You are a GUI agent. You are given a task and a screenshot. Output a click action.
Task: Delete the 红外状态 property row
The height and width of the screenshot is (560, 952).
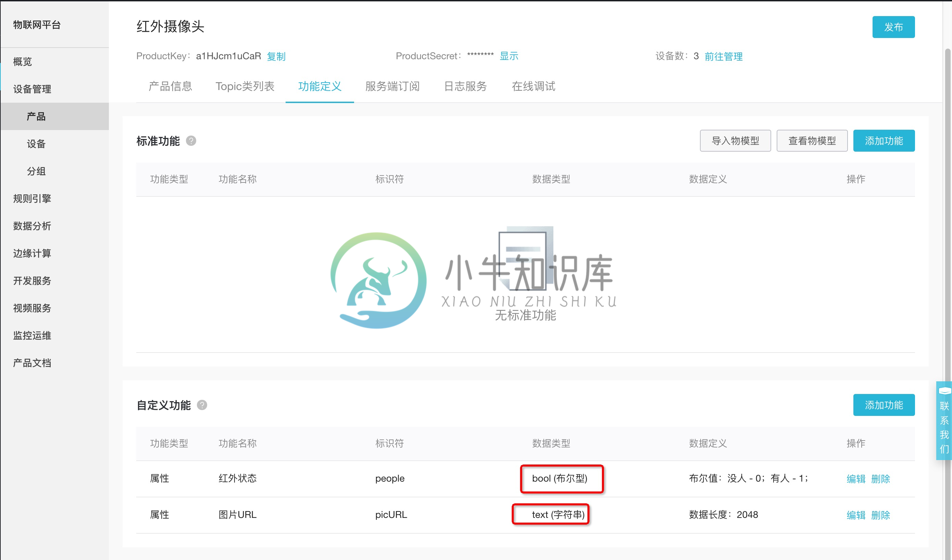coord(881,479)
